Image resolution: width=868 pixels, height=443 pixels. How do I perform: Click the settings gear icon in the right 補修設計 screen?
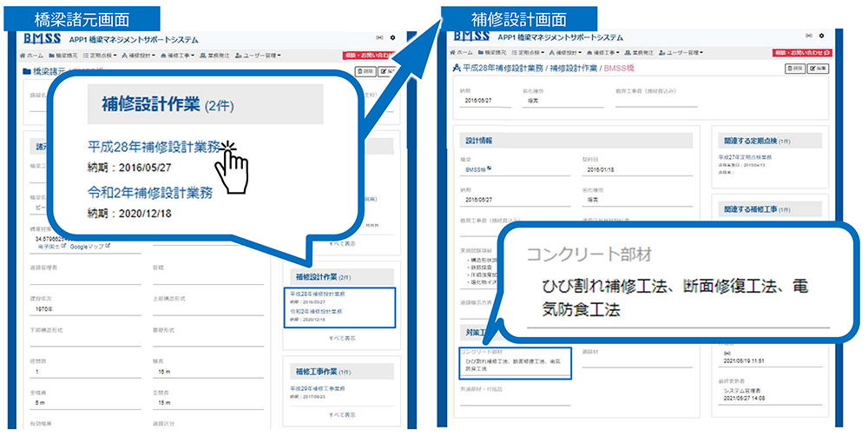(820, 36)
